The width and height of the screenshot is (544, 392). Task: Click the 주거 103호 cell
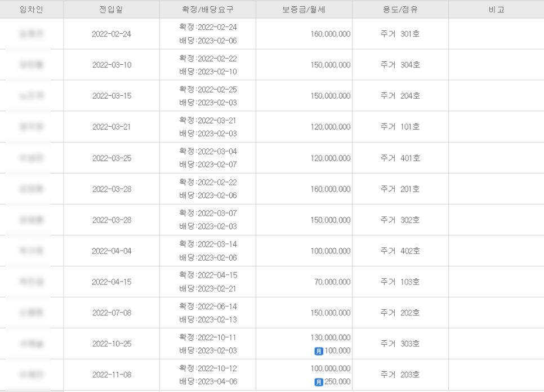400,282
